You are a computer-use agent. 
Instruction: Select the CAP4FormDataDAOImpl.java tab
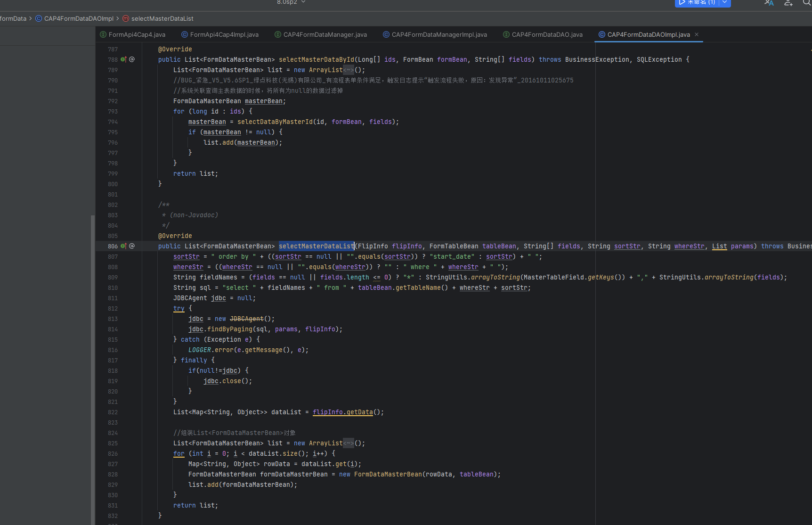point(649,34)
